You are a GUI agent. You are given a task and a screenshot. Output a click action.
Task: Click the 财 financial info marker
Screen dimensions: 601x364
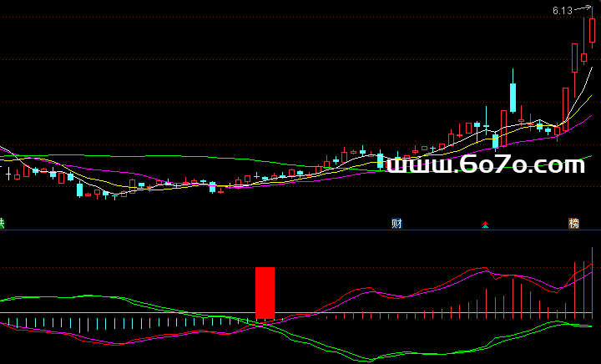pyautogui.click(x=397, y=224)
